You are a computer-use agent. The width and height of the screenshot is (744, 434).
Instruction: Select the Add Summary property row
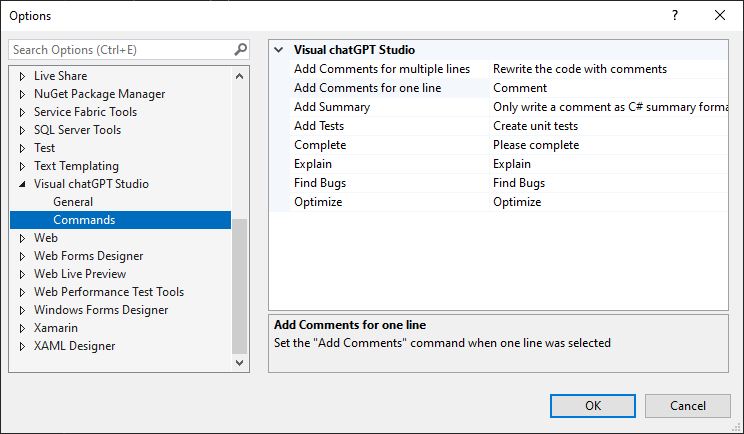332,107
